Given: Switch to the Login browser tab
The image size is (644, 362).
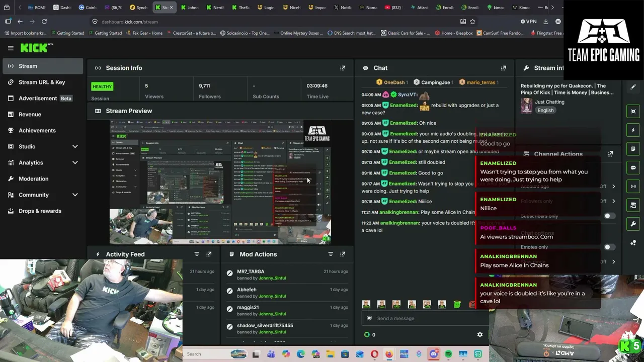Looking at the screenshot, I should (x=266, y=8).
